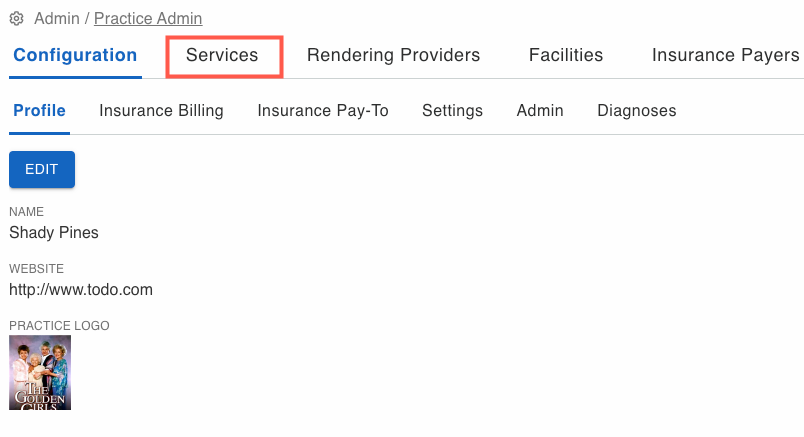The width and height of the screenshot is (804, 437).
Task: Select the Admin sub-tab under Configuration
Action: [540, 110]
